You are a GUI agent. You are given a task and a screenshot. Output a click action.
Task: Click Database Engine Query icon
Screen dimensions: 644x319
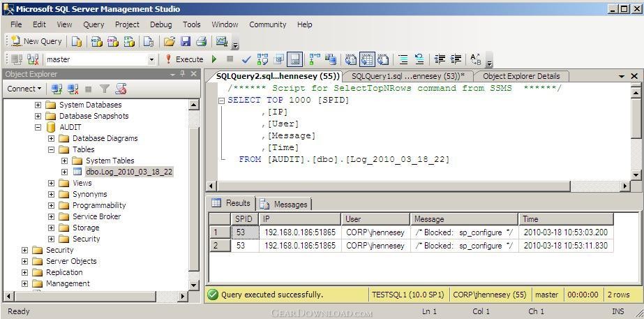(76, 41)
